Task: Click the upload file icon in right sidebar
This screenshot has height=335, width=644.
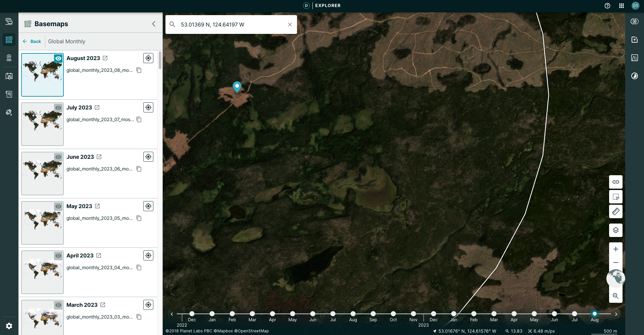Action: point(635,40)
